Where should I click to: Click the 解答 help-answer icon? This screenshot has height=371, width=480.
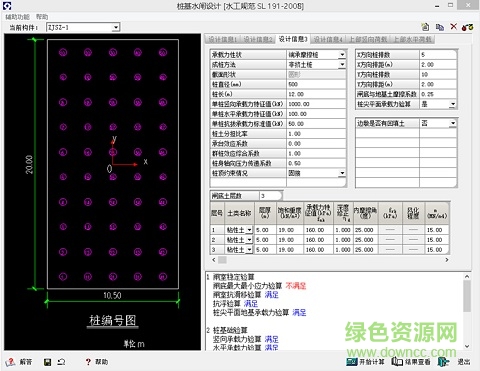(10, 362)
